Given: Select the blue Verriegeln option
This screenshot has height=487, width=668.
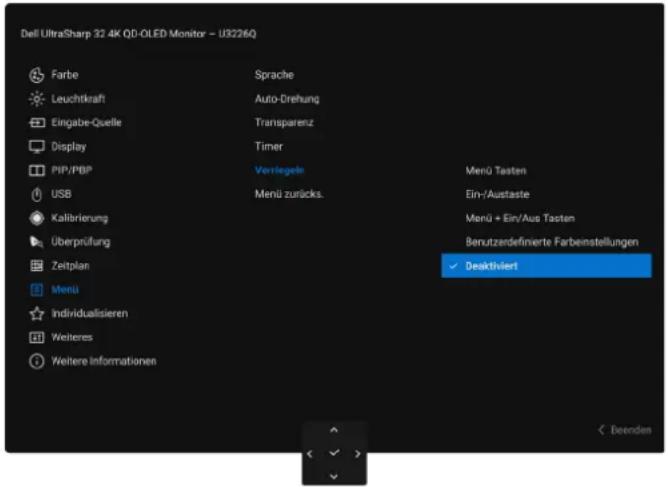Looking at the screenshot, I should point(279,170).
